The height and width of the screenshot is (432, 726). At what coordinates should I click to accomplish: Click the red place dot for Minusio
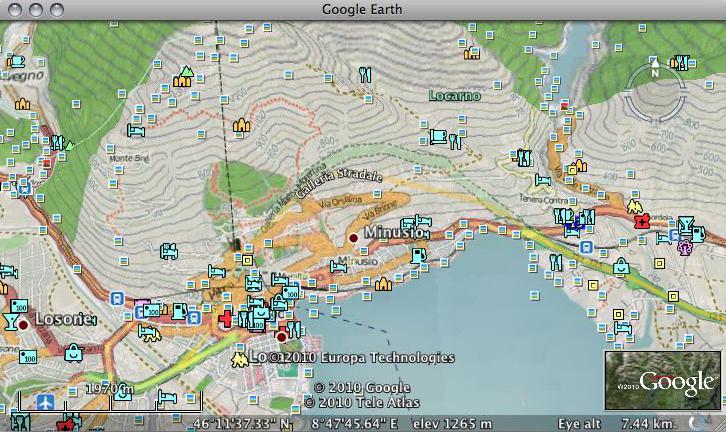[354, 238]
